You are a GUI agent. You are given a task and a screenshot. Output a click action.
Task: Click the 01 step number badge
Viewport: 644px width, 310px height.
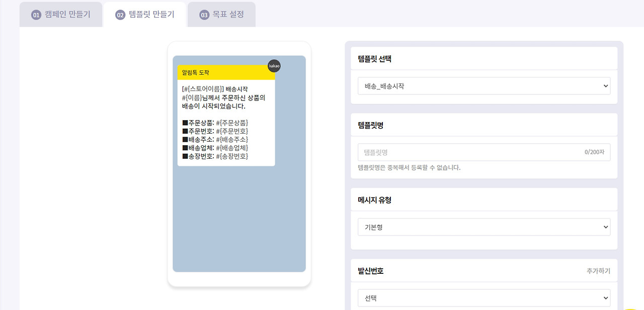point(36,15)
